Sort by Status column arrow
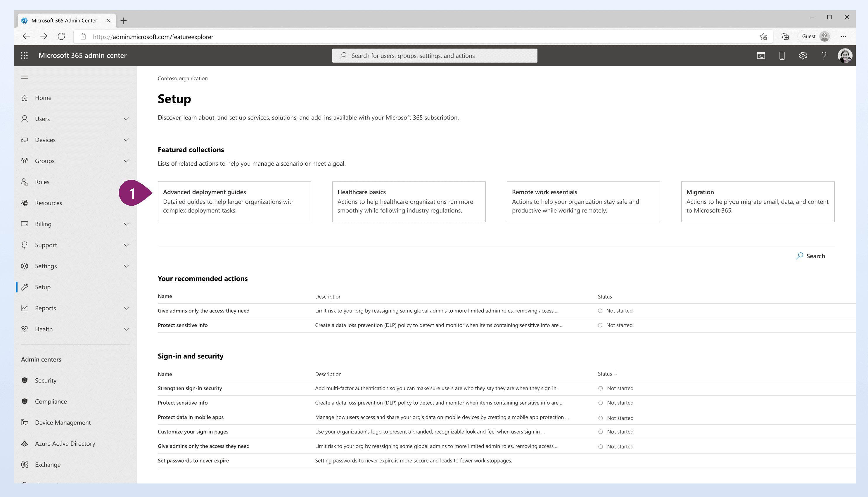Image resolution: width=868 pixels, height=497 pixels. [x=616, y=373]
